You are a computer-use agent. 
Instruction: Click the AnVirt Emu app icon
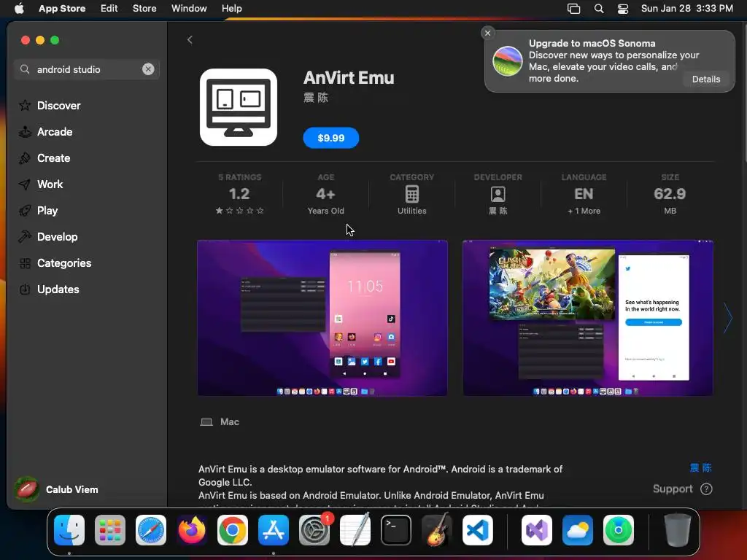[239, 107]
